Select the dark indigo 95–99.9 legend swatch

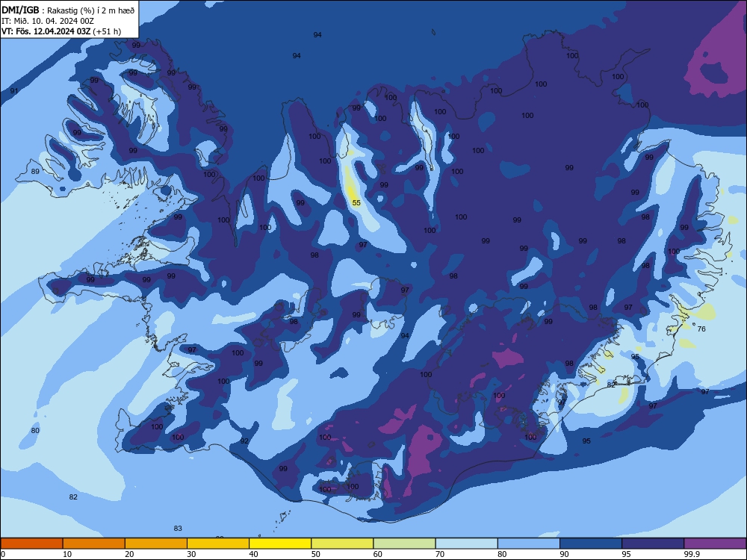coord(653,544)
